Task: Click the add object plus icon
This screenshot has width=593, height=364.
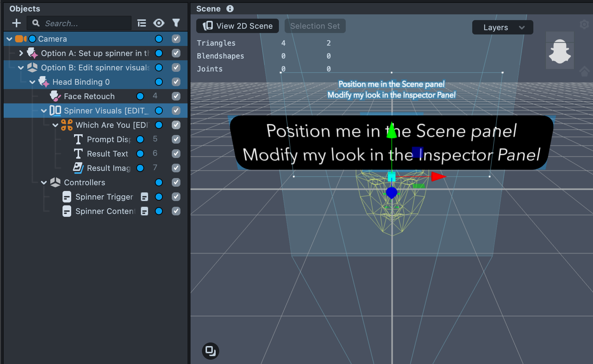Action: [x=17, y=23]
